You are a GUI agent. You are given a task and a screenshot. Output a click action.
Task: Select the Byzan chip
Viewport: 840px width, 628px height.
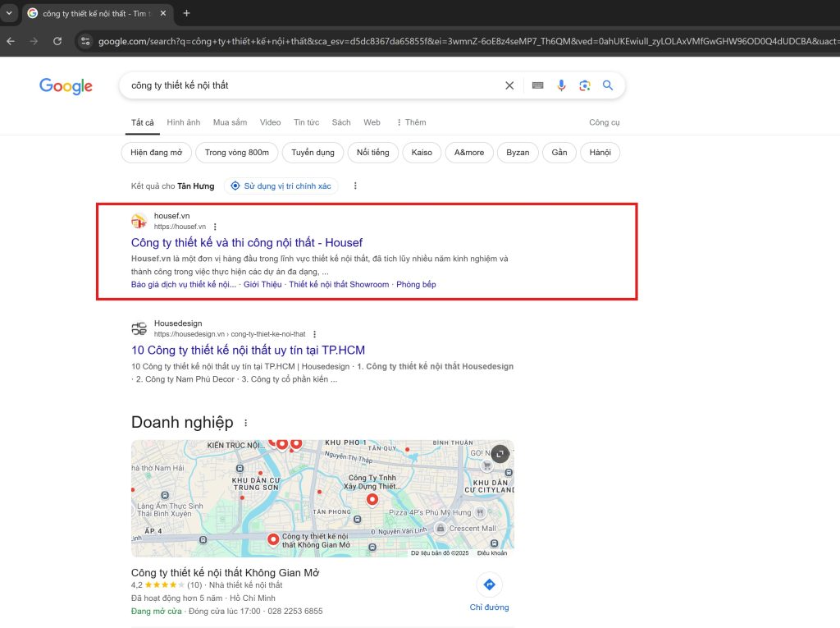click(518, 153)
